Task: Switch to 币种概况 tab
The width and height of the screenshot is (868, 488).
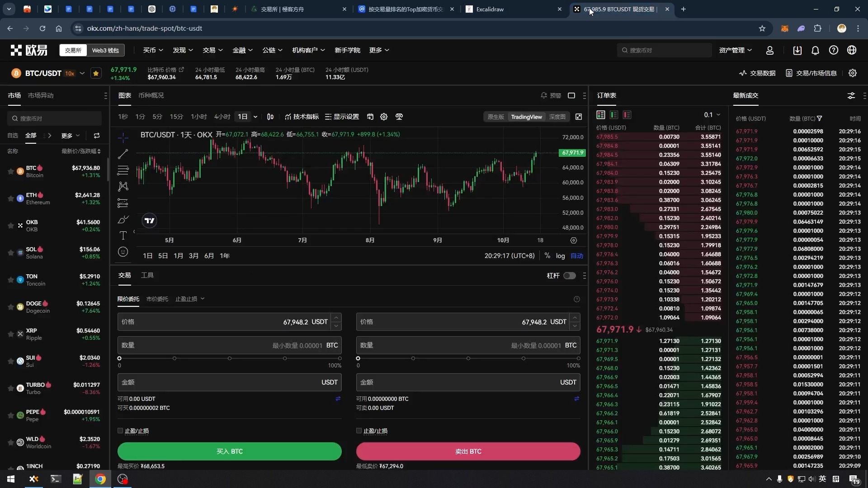Action: pos(151,95)
